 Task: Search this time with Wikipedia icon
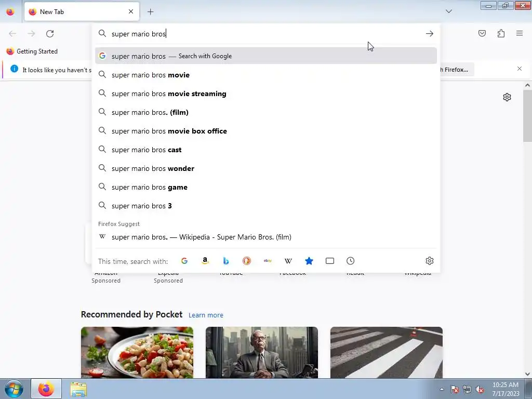(x=288, y=261)
